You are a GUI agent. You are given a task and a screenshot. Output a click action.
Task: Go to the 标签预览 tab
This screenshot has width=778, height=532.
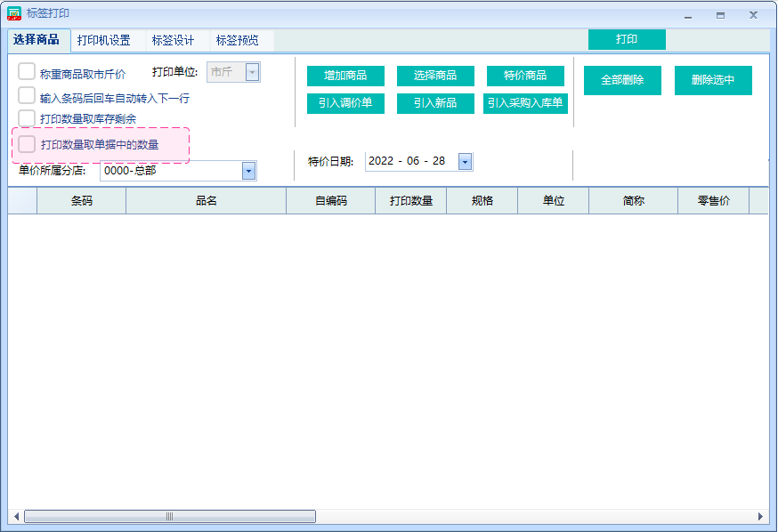pyautogui.click(x=238, y=40)
